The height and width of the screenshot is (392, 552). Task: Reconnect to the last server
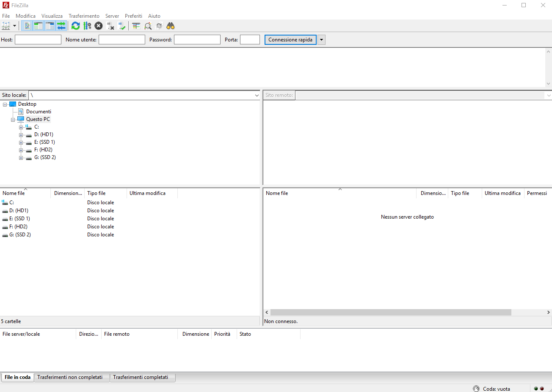click(122, 26)
